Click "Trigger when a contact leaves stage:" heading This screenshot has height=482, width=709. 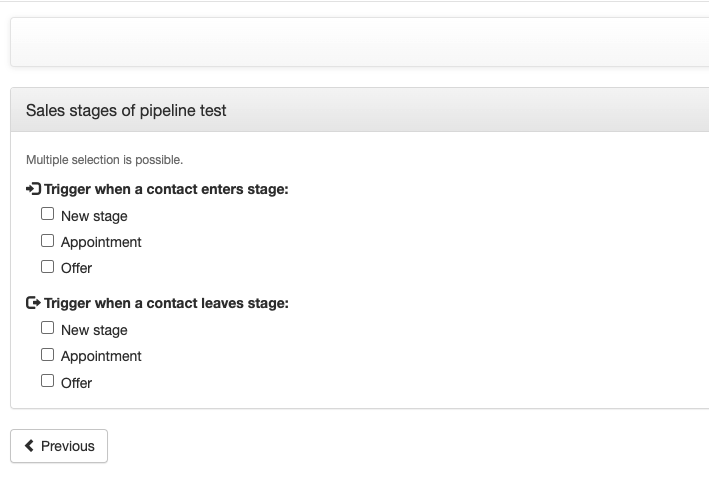(166, 303)
